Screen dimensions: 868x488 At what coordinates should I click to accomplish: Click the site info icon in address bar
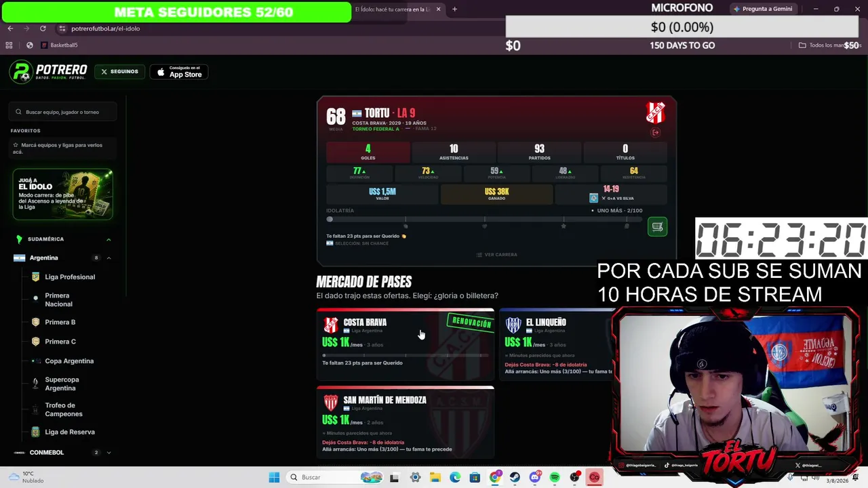(x=62, y=28)
